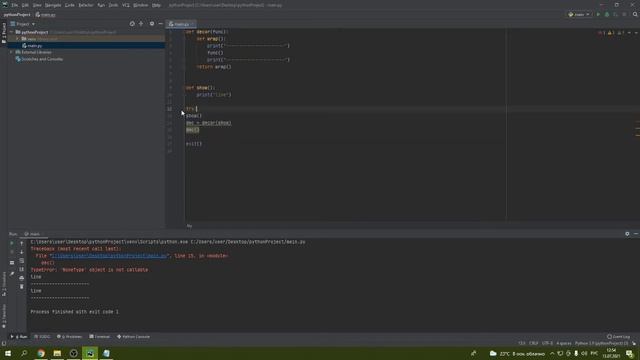Click Rerun icon in Run panel

click(x=12, y=243)
